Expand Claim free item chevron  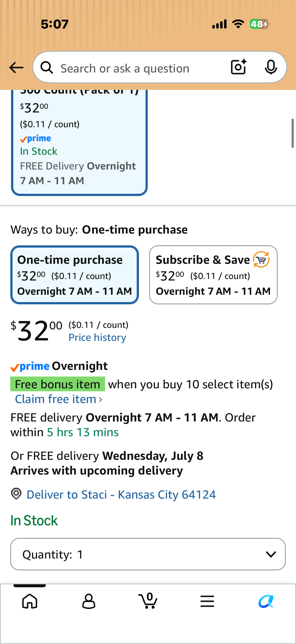click(101, 400)
